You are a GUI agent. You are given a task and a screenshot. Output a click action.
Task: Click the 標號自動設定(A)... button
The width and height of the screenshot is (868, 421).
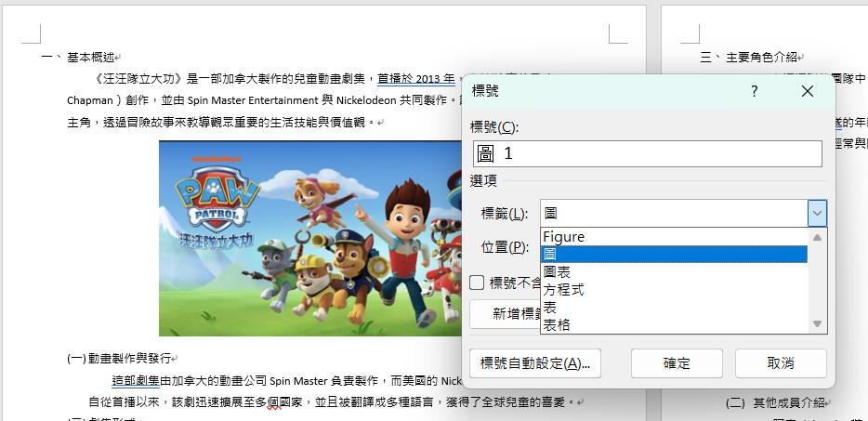coord(534,363)
